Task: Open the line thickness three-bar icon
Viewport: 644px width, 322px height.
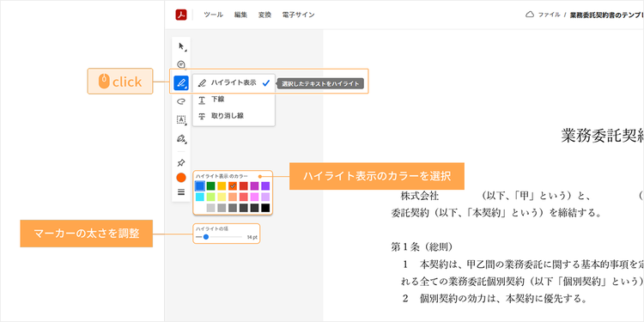Action: pyautogui.click(x=181, y=191)
